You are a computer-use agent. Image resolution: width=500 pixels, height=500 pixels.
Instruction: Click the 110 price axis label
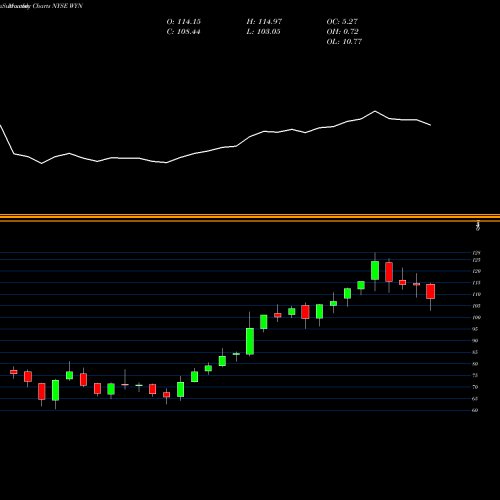[x=476, y=294]
